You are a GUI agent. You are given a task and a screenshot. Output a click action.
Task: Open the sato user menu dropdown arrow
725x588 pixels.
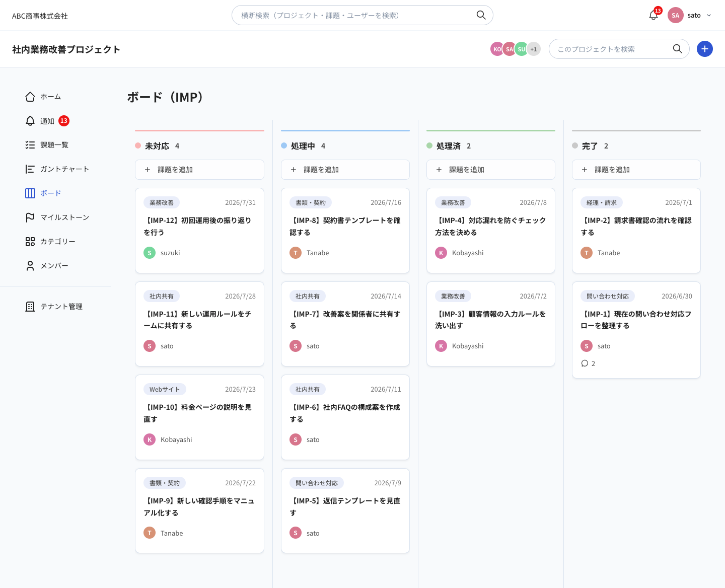click(709, 15)
